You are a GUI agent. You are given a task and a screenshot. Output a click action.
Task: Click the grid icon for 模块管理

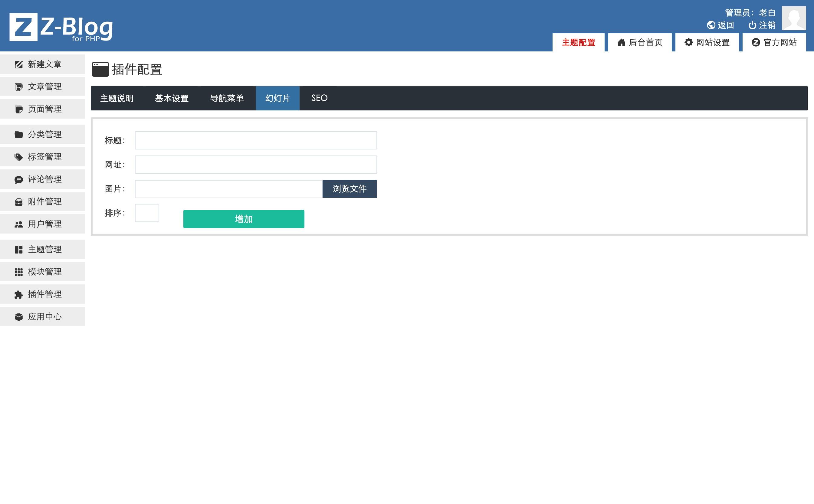click(19, 272)
